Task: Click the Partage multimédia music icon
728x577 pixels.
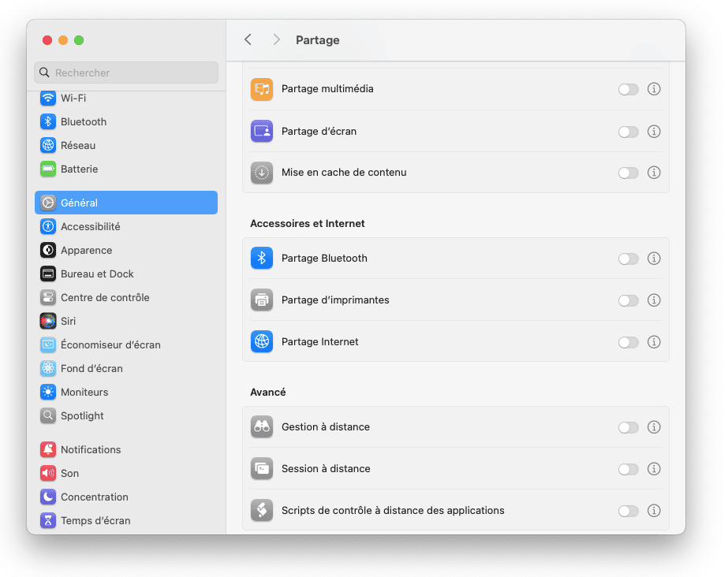Action: click(261, 89)
